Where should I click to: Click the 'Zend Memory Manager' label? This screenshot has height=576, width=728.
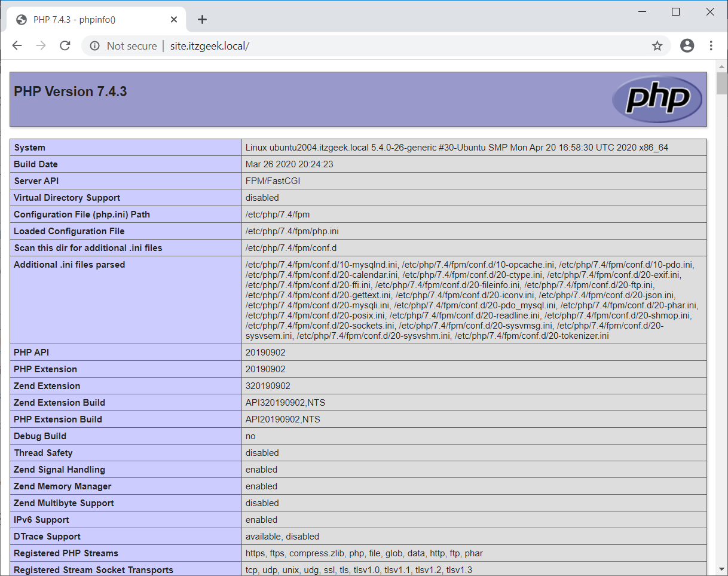coord(63,486)
